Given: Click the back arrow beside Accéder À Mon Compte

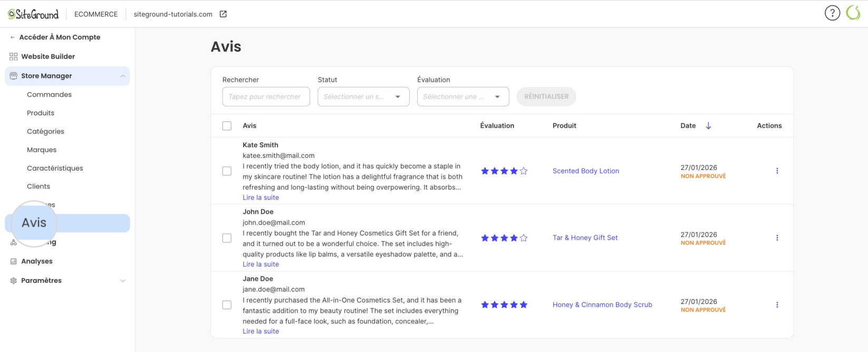Looking at the screenshot, I should (13, 37).
